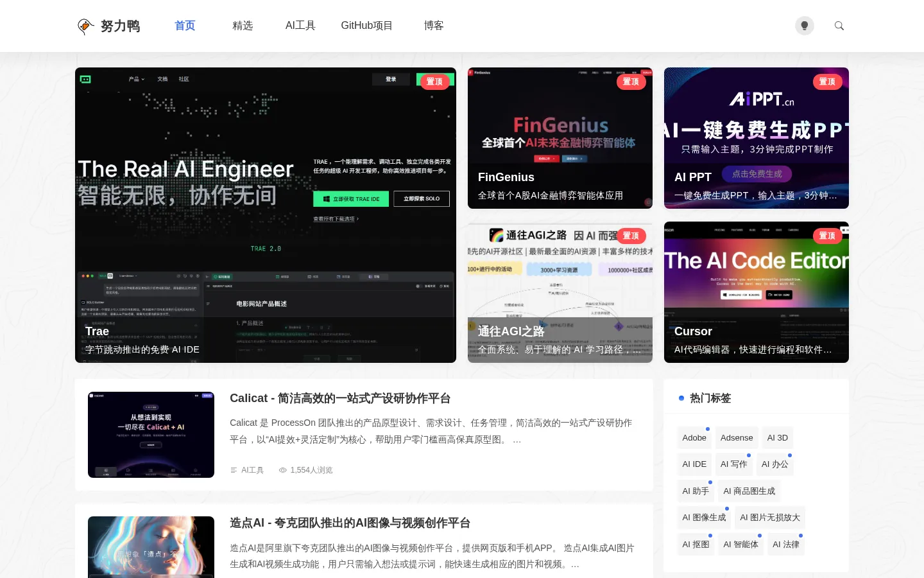Select the AI 图片无损放大 tag
This screenshot has height=578, width=924.
pos(770,518)
